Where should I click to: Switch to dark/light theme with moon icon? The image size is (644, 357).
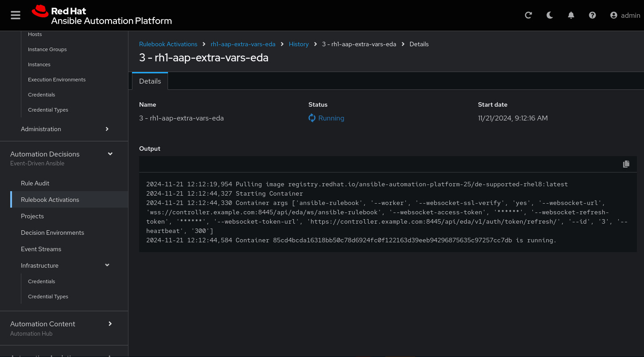pos(550,15)
